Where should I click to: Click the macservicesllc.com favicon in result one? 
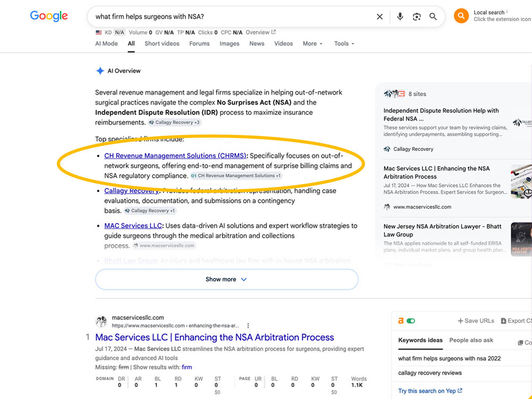pos(101,321)
